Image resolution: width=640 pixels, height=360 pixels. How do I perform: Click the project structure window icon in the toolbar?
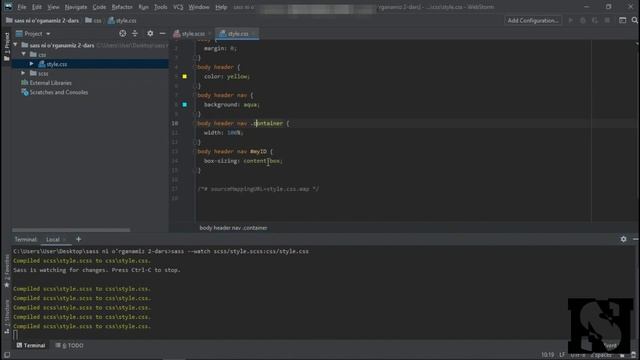(x=622, y=20)
